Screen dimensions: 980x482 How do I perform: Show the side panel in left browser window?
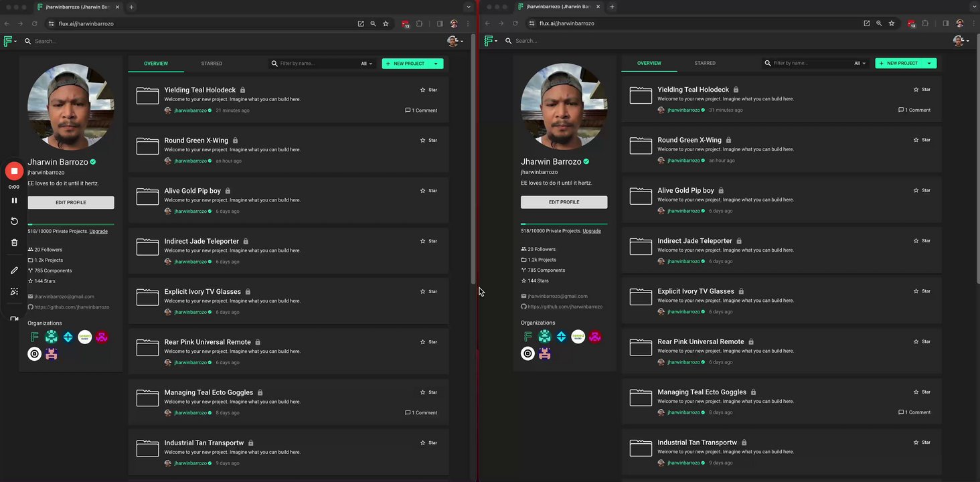pyautogui.click(x=440, y=23)
